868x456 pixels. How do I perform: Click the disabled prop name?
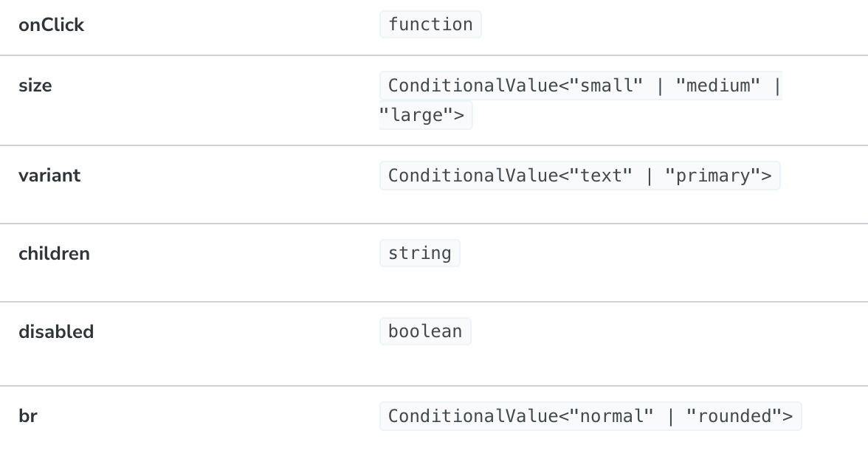56,332
